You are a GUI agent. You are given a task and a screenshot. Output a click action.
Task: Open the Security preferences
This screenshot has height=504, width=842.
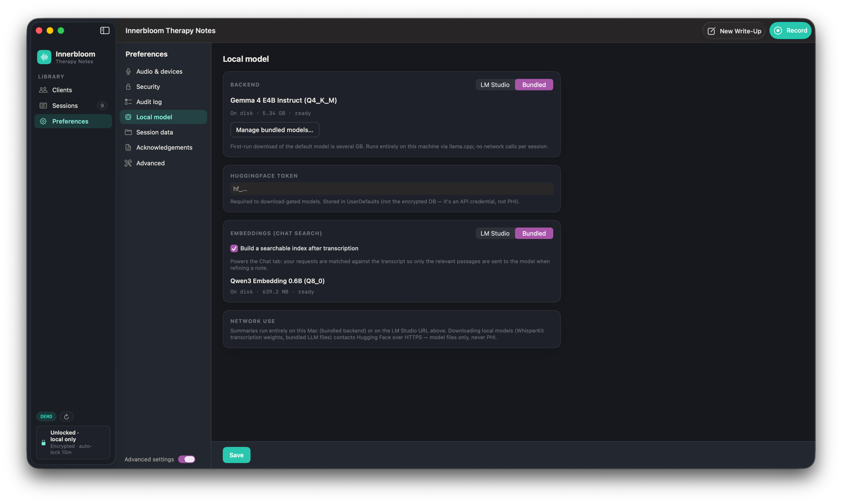(163, 86)
